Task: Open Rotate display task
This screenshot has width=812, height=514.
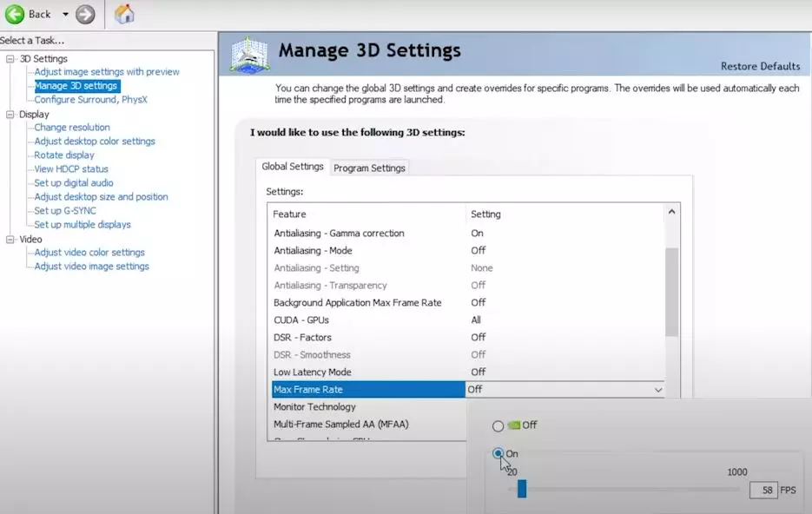Action: [64, 155]
